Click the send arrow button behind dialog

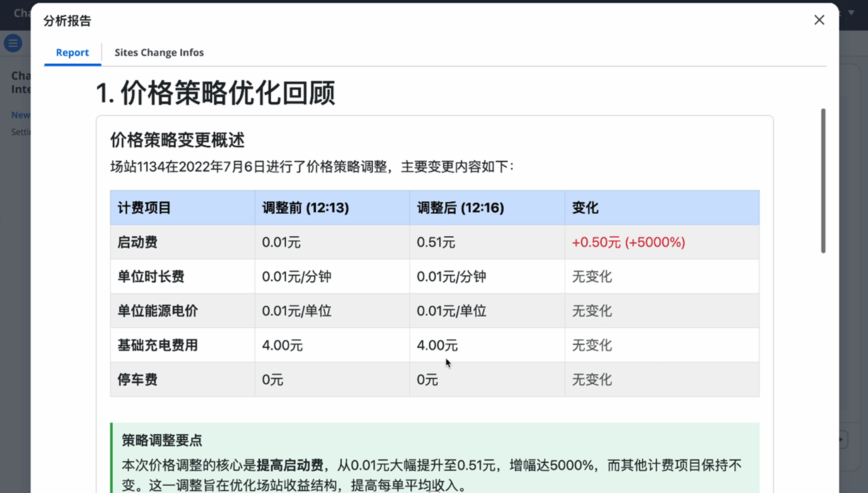click(843, 440)
